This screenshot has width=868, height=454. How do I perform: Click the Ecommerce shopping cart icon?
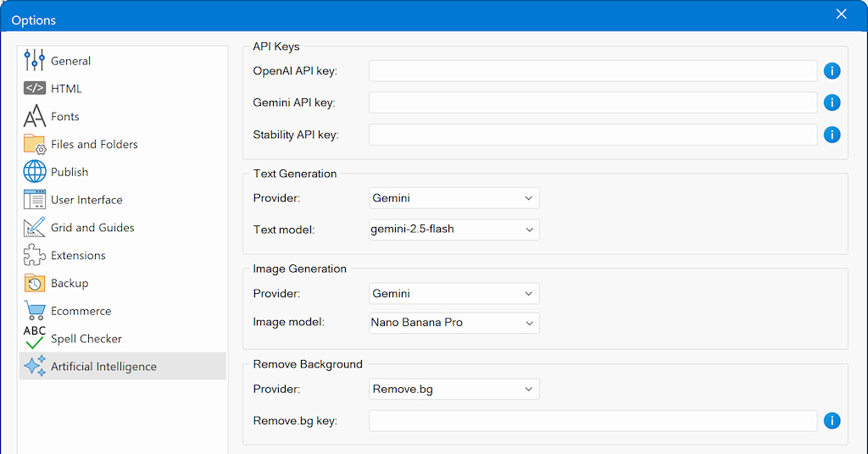pos(35,311)
